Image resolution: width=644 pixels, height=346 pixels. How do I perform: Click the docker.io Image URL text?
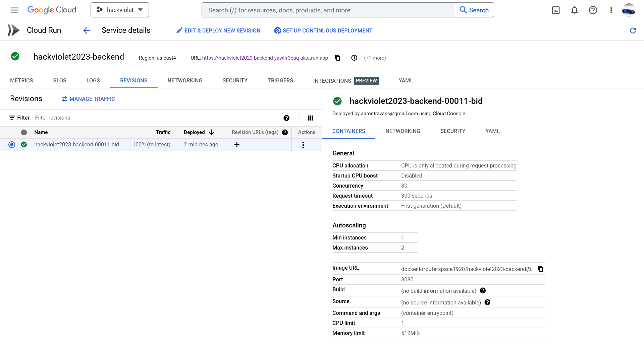(x=468, y=269)
